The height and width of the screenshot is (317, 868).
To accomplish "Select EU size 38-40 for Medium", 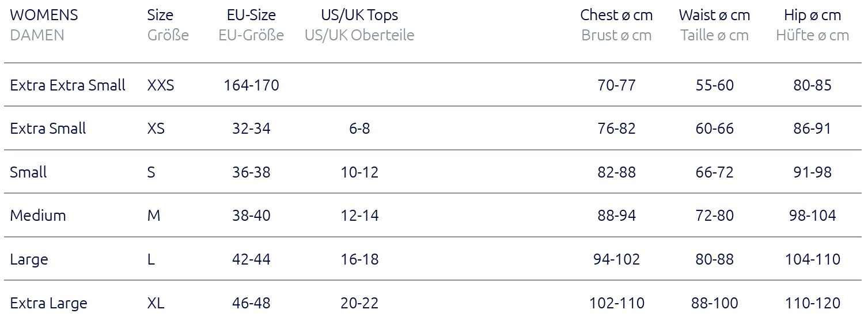I will point(251,216).
